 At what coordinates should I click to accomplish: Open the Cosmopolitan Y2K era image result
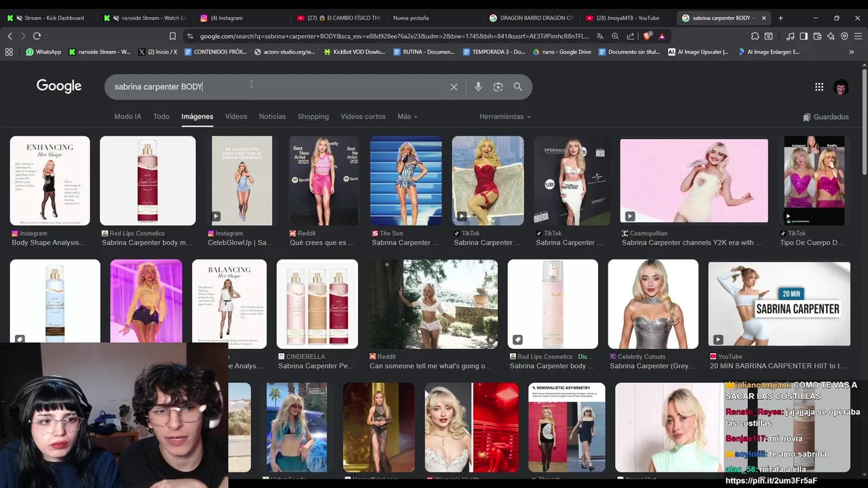point(694,181)
